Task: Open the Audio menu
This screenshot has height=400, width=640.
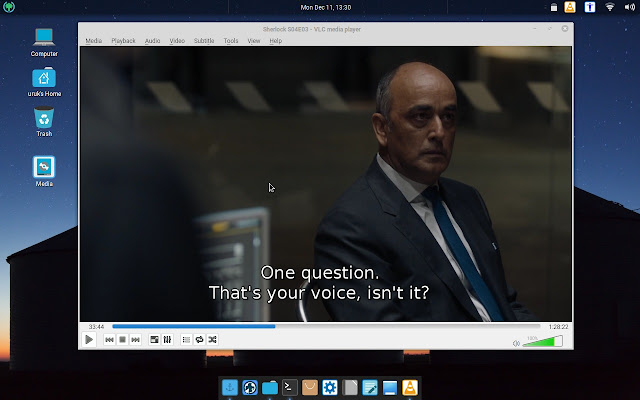Action: coord(152,41)
